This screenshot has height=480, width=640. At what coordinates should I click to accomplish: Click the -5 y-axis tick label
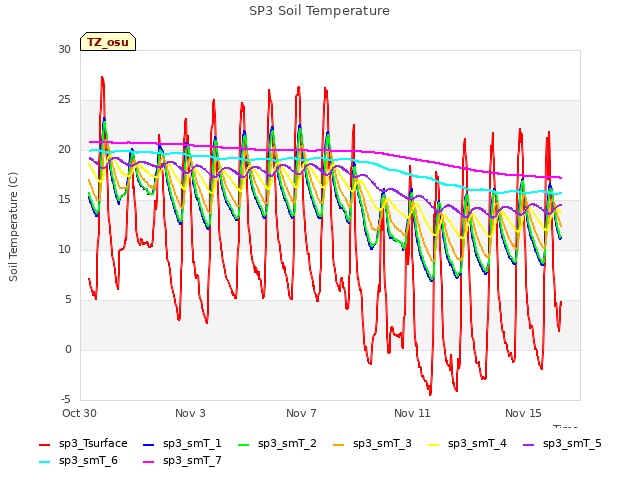coord(66,399)
